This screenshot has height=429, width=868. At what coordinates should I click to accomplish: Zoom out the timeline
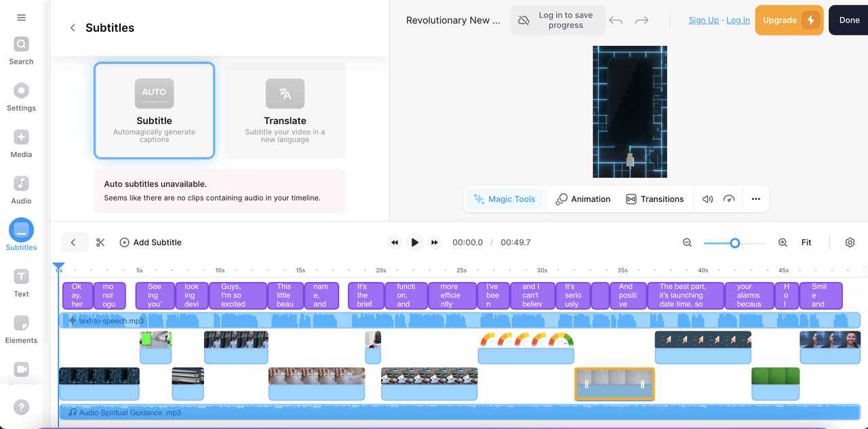point(687,243)
